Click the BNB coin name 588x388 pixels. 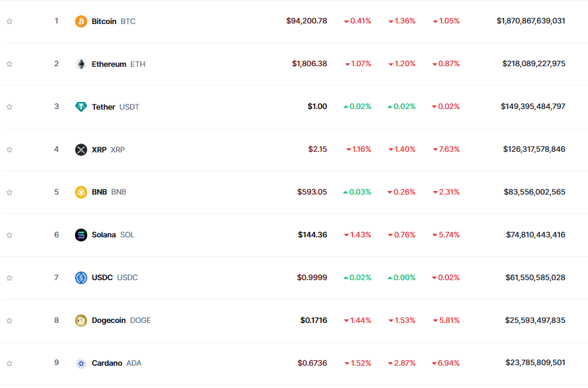100,192
